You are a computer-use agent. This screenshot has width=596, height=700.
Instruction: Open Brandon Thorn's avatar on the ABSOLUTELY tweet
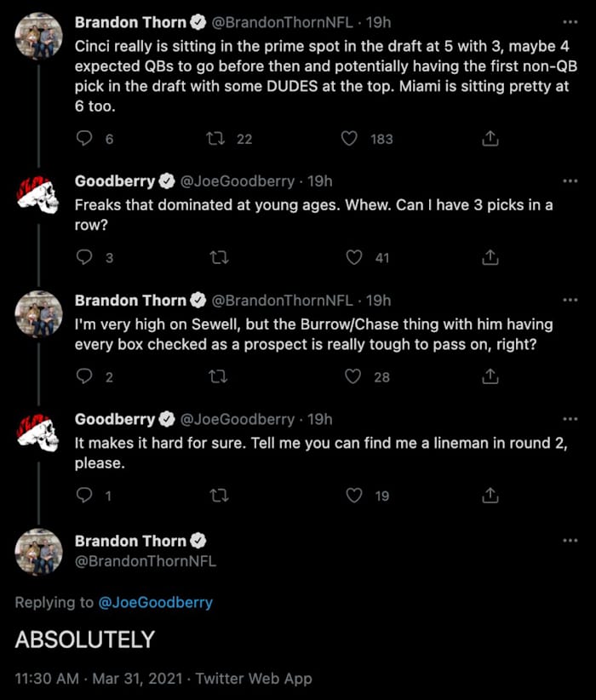pyautogui.click(x=37, y=552)
